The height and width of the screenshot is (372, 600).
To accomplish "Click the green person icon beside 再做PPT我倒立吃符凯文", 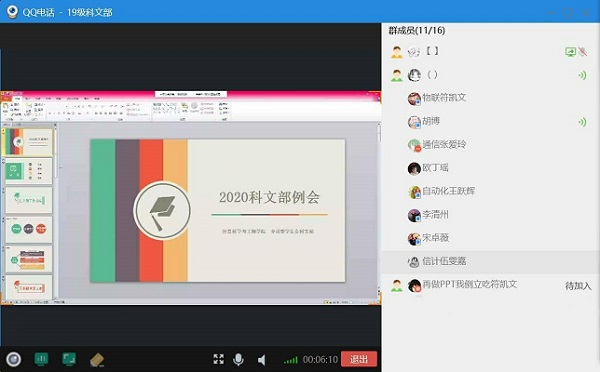I will (x=397, y=286).
